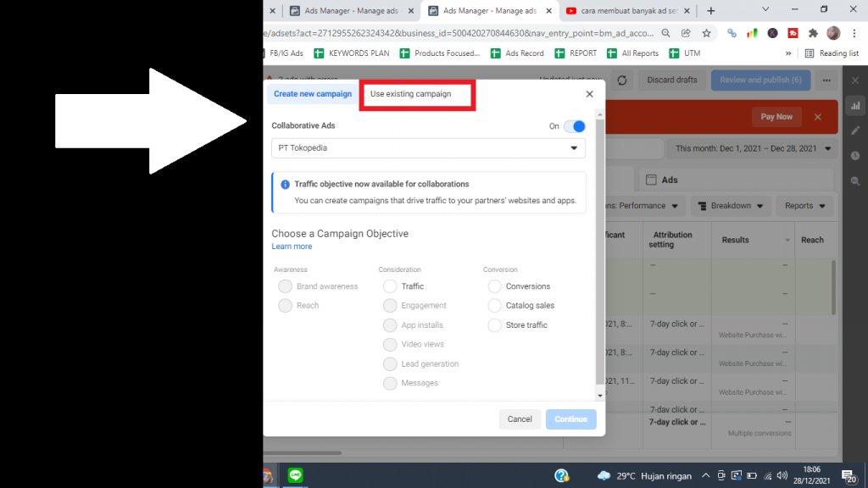Select the Video views objective
Viewport: 868px width, 488px height.
click(390, 344)
